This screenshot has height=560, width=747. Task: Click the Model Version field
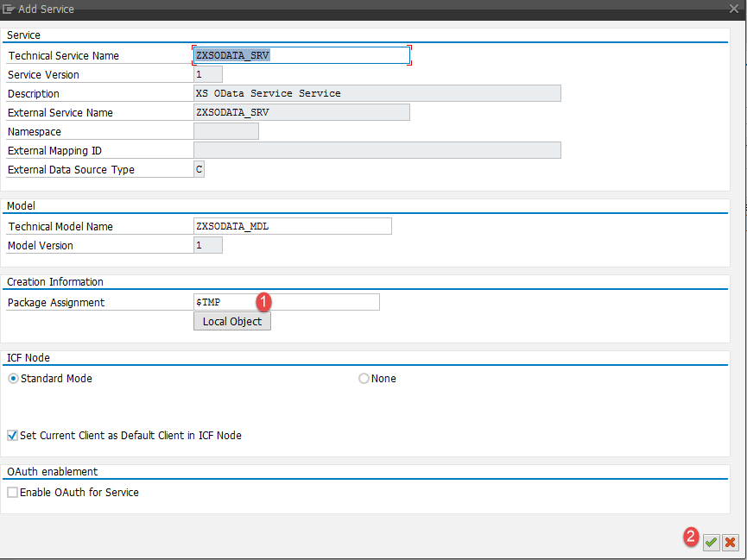[207, 245]
